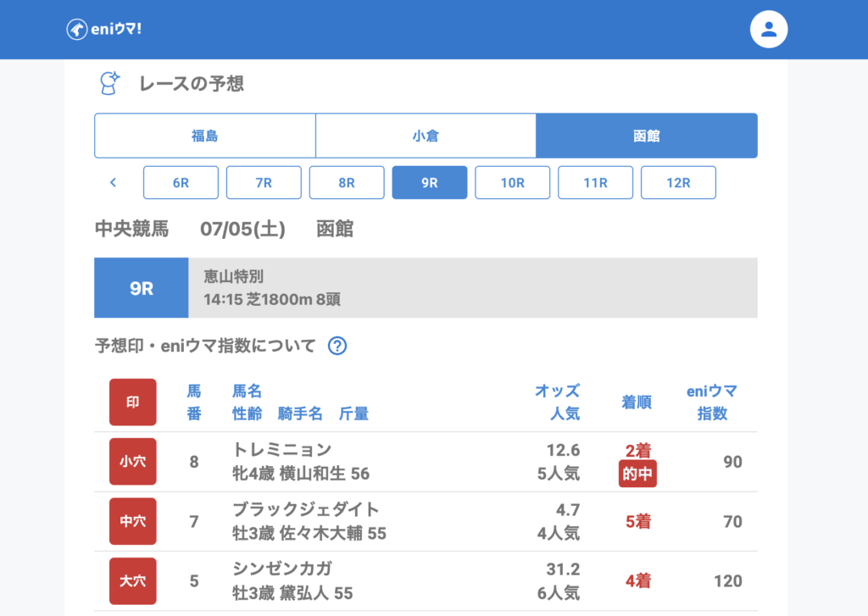Click the 中穴 mark badge
The width and height of the screenshot is (868, 616).
click(x=133, y=521)
